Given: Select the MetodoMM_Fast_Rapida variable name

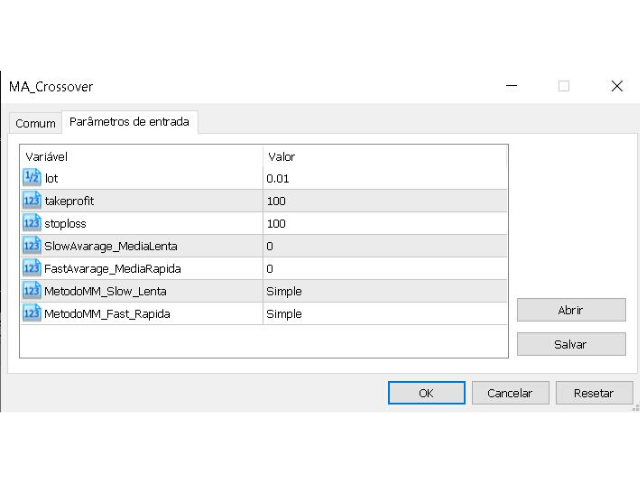Looking at the screenshot, I should [107, 314].
